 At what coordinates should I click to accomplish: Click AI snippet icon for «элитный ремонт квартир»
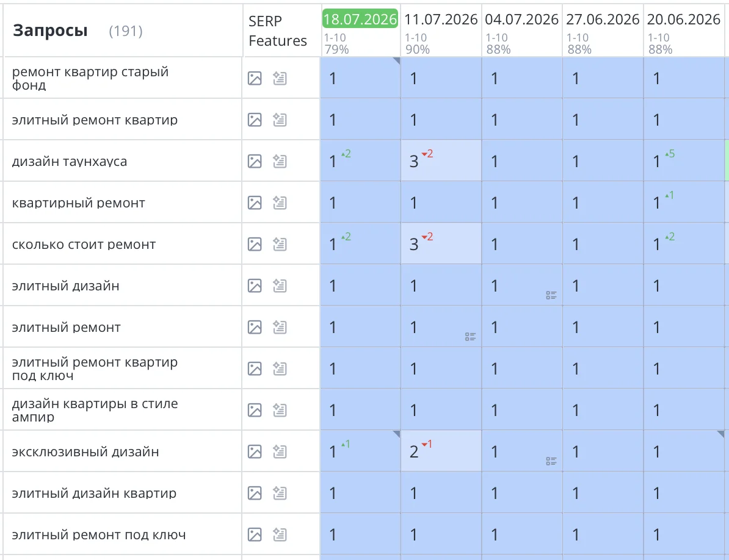point(280,120)
